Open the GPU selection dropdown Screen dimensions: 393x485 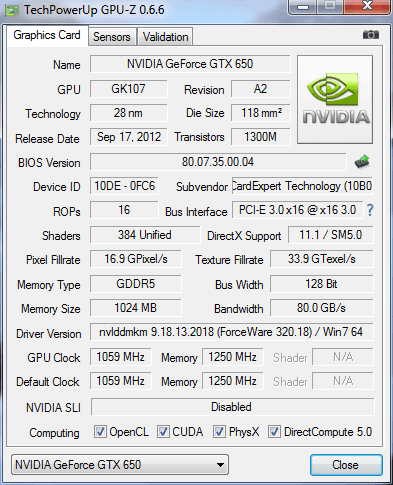(x=120, y=464)
